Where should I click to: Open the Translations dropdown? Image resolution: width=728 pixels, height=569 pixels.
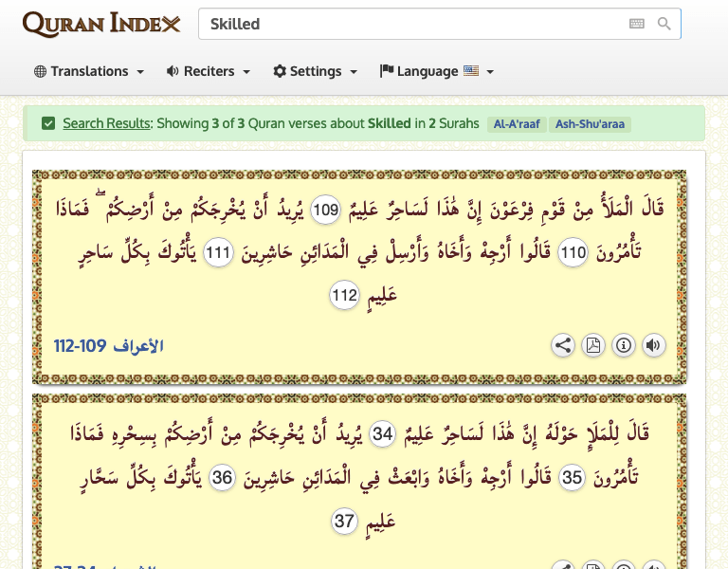(x=89, y=71)
